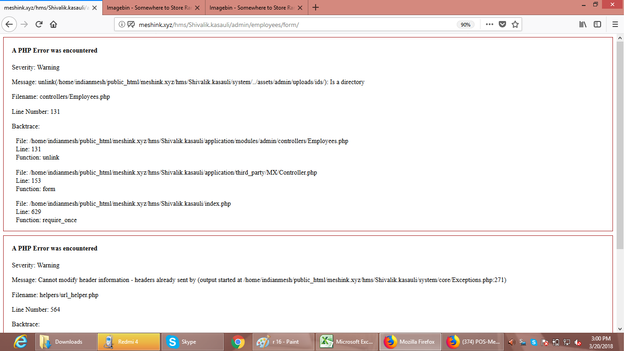Click 'Filename: controllers/Employees.php' text
The height and width of the screenshot is (351, 644).
[x=61, y=97]
